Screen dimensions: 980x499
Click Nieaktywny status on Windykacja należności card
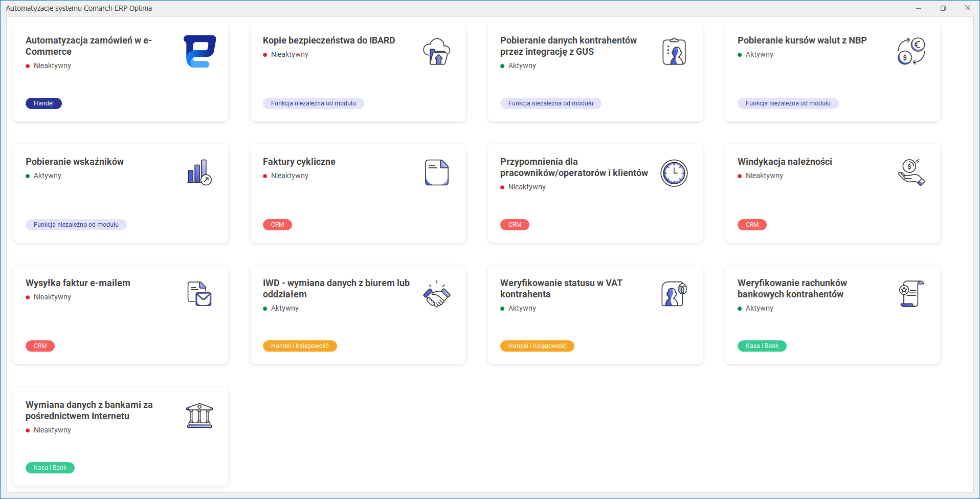(761, 176)
